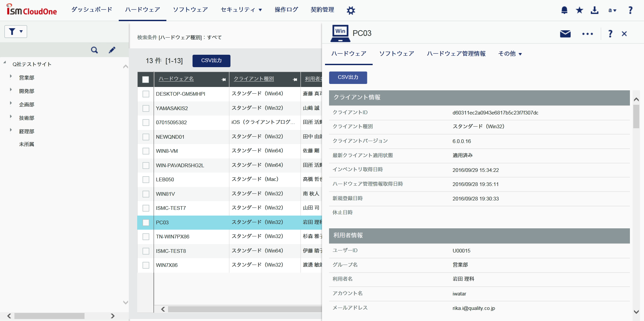644x321 pixels.
Task: Click the pencil edit icon in group panel
Action: tap(112, 50)
